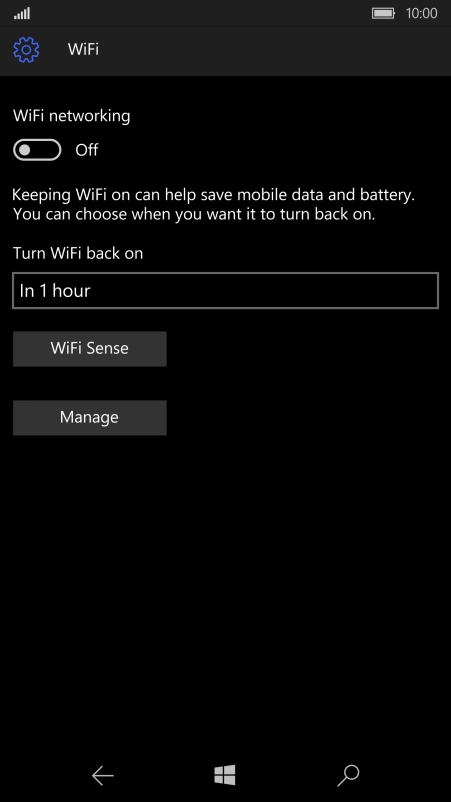Open search with the magnifier icon
Screen dimensions: 451x802
pyautogui.click(x=348, y=776)
